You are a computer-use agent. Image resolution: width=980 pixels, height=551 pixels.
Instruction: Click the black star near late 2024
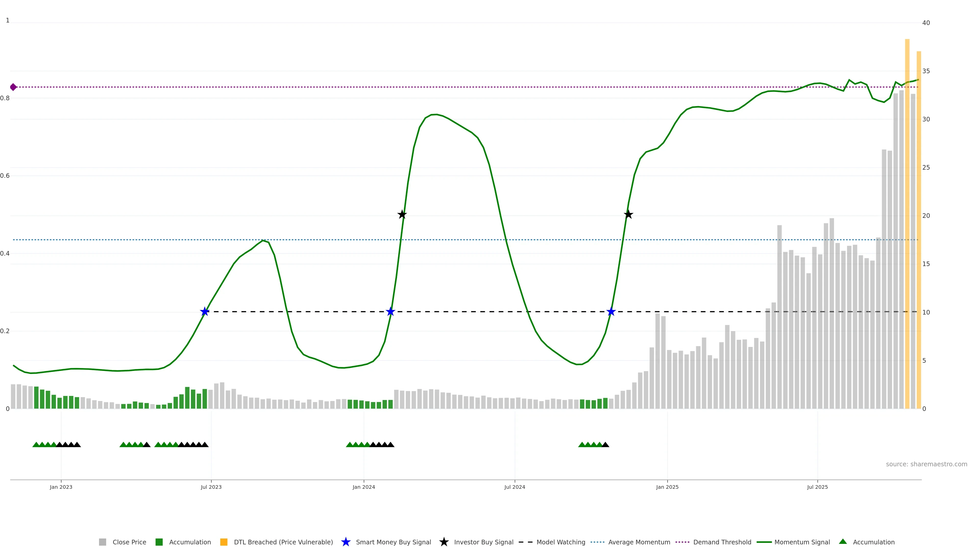[x=629, y=215]
